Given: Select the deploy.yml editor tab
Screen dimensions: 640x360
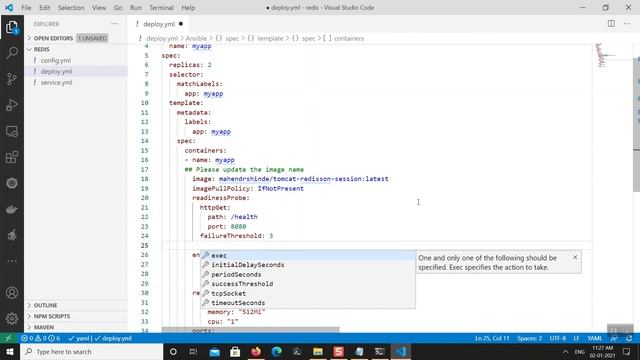Looking at the screenshot, I should click(159, 24).
